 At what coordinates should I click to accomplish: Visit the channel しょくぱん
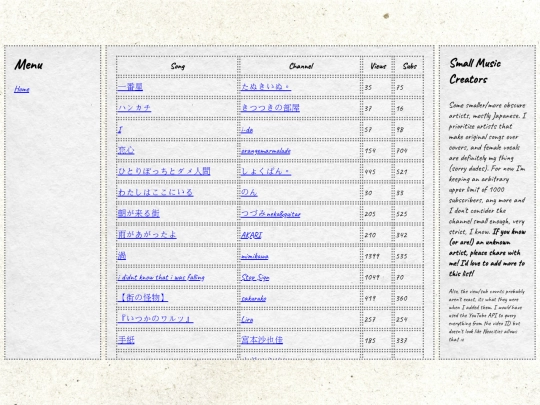[266, 171]
